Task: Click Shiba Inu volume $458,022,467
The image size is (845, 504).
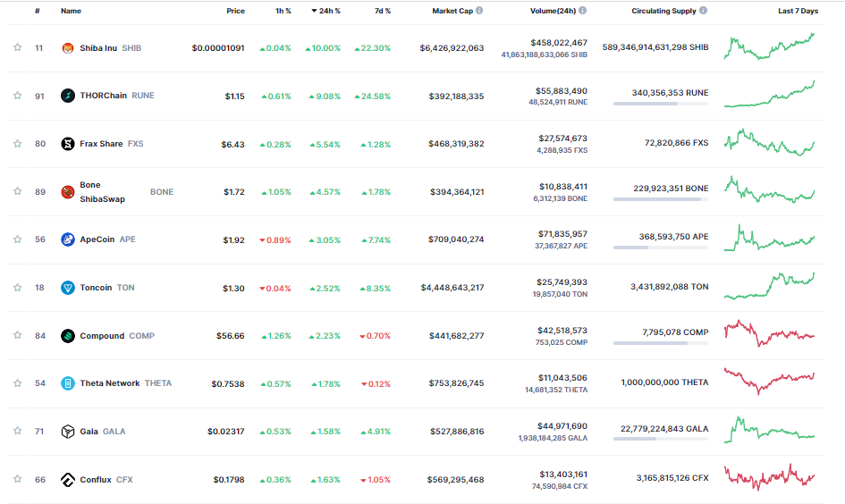Action: click(559, 43)
